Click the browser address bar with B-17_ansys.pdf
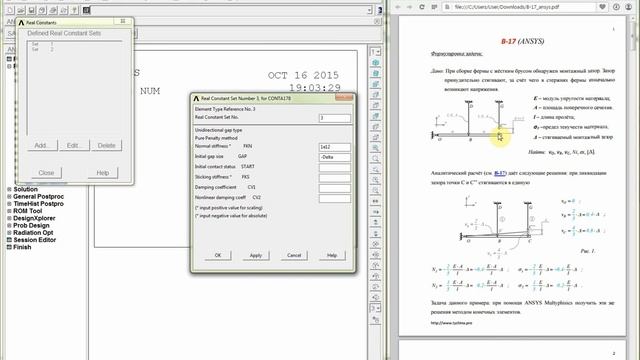Screen dimensions: 640x360 [x=519, y=7]
